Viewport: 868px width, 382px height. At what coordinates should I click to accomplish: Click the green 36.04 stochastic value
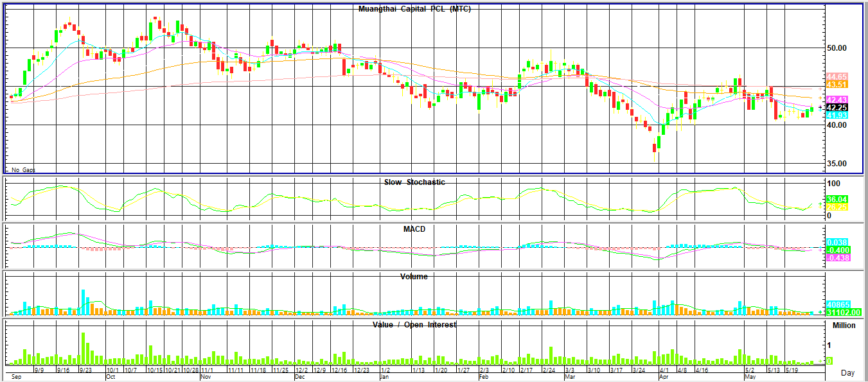coord(837,200)
